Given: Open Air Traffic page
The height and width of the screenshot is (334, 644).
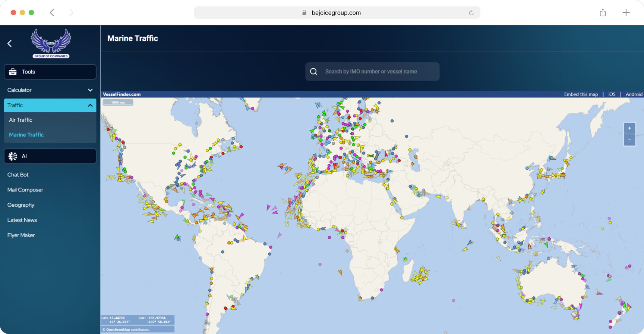Looking at the screenshot, I should click(20, 120).
